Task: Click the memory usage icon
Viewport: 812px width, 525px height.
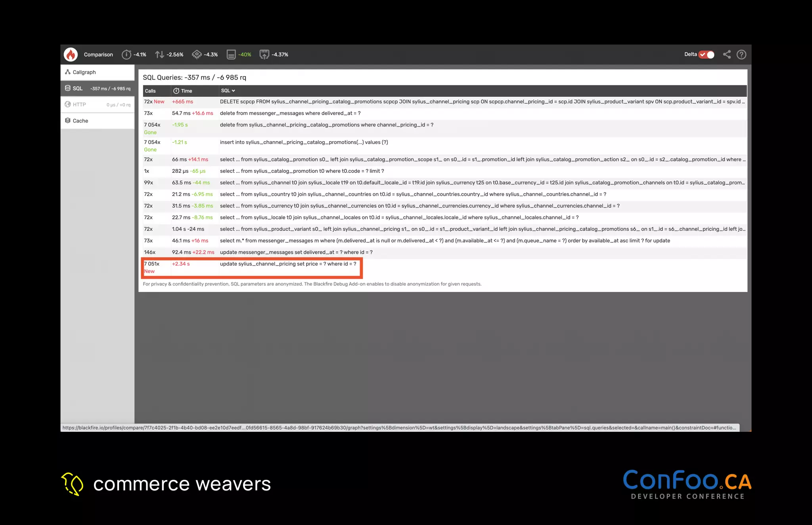Action: click(x=231, y=55)
